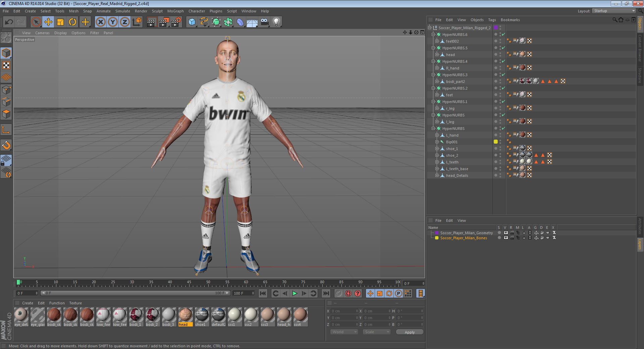Expand the Bip001 hierarchy
Image resolution: width=644 pixels, height=349 pixels.
(x=437, y=142)
